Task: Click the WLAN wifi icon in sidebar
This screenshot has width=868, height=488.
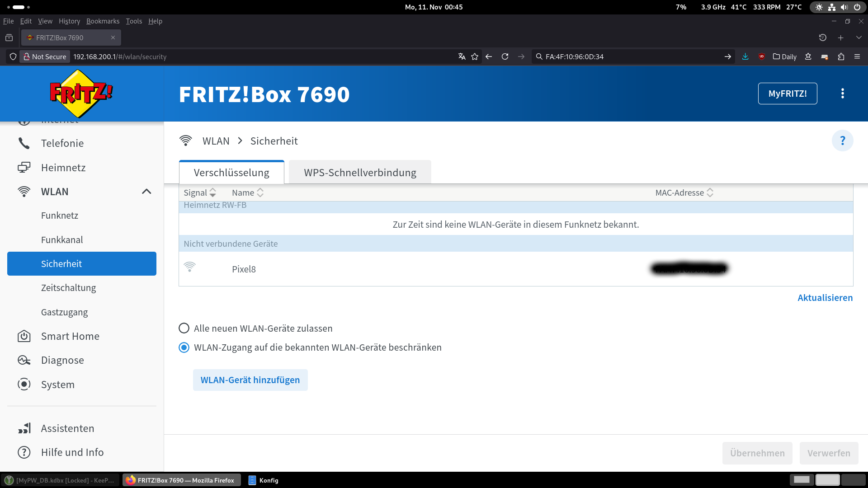Action: click(24, 192)
